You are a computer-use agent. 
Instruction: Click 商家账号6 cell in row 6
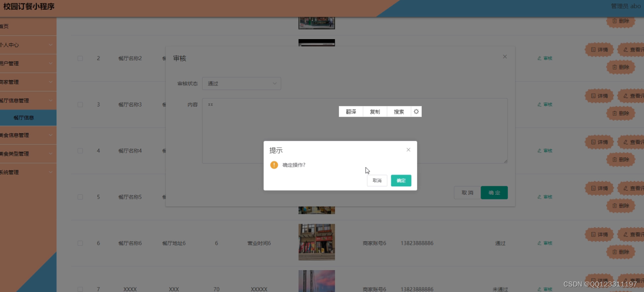[374, 243]
